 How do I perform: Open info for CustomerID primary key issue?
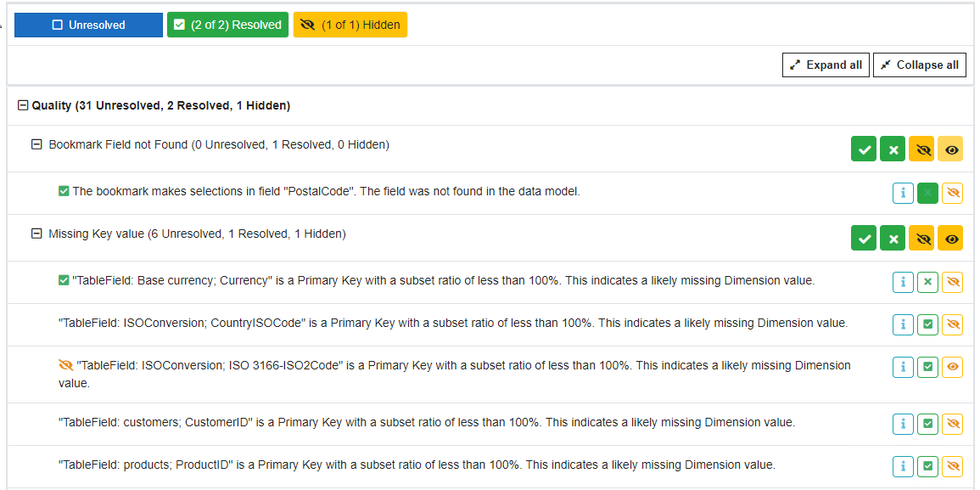click(903, 423)
